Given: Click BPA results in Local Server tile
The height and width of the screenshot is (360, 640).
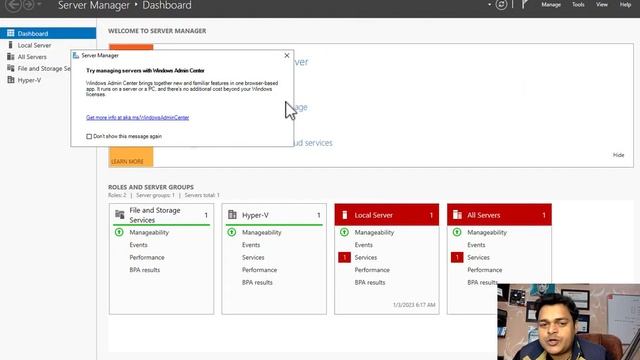Looking at the screenshot, I should [370, 282].
